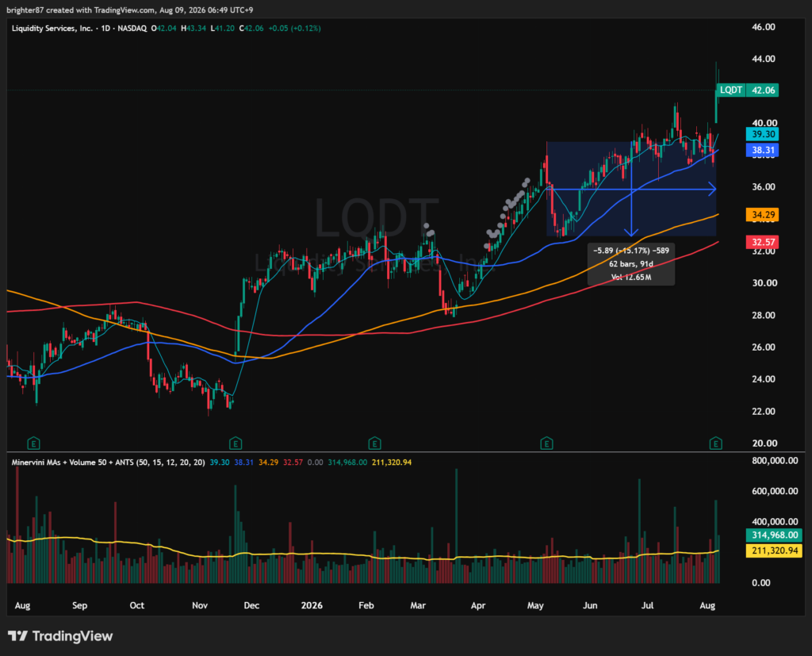Click the May label on the time axis
812x656 pixels.
(535, 605)
